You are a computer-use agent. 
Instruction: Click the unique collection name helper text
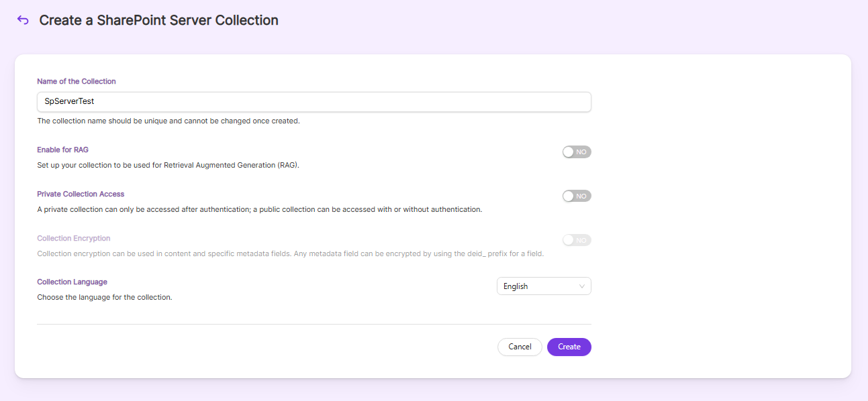(x=168, y=121)
